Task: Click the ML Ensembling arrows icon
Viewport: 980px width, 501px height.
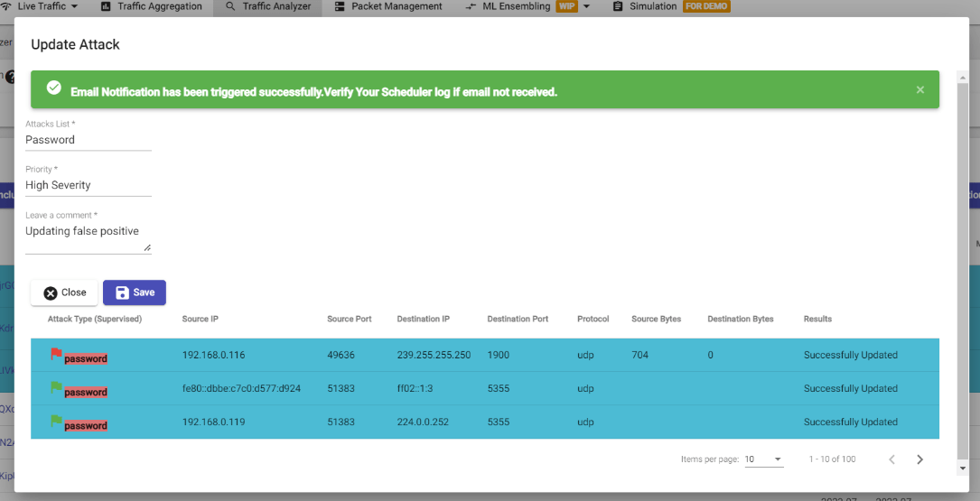Action: pyautogui.click(x=471, y=6)
